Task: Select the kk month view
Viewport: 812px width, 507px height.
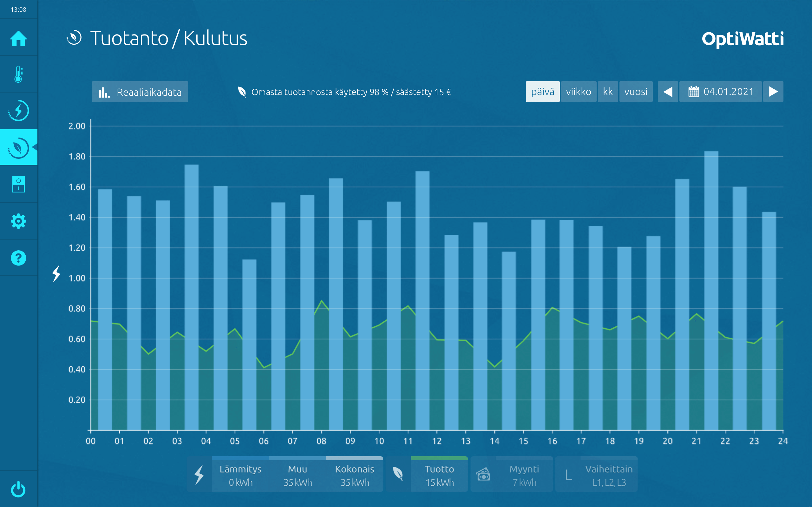Action: (x=608, y=92)
